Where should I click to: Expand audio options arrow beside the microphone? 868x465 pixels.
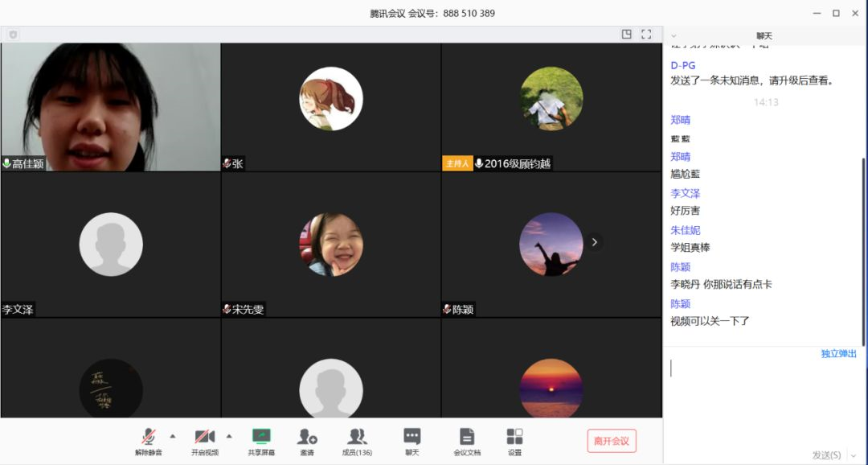[172, 436]
